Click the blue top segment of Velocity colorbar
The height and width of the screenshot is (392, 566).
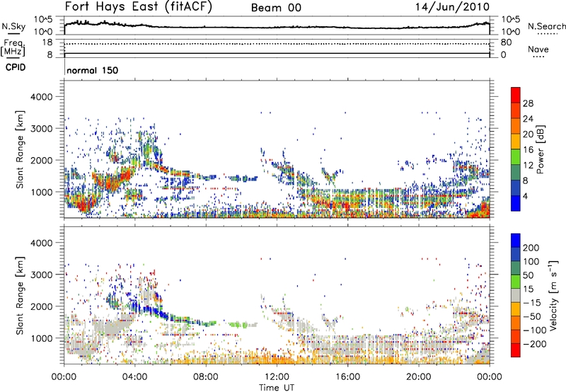[516, 241]
